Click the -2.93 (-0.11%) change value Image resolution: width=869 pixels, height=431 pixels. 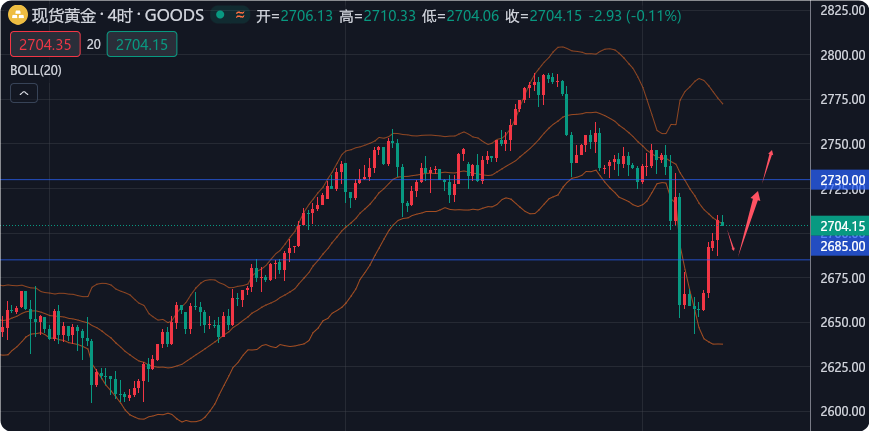pos(635,16)
